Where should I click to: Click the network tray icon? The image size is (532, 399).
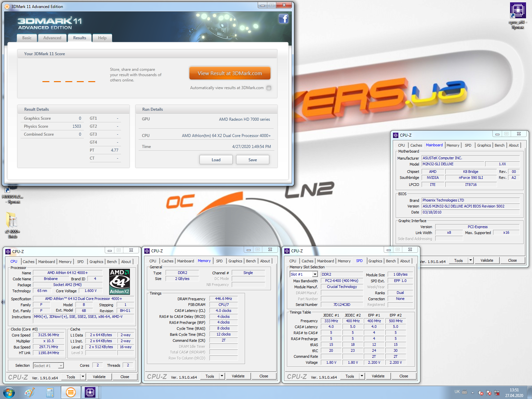coord(497,393)
